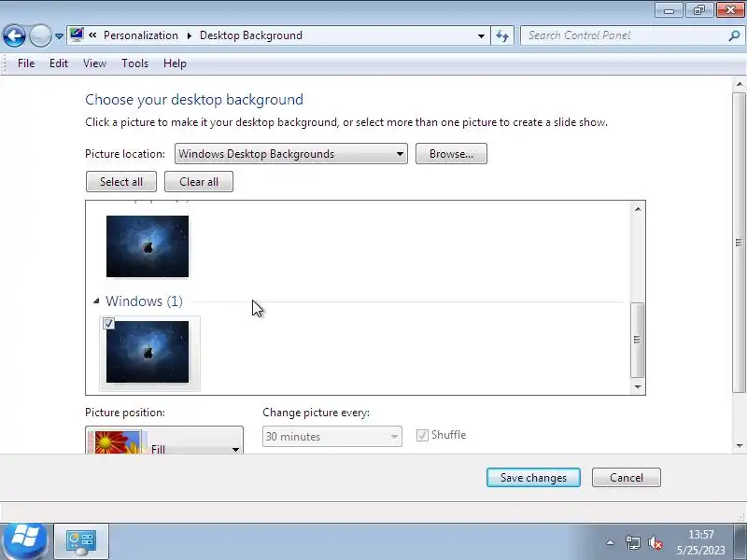Toggle the Shuffle checkbox
747x560 pixels.
pyautogui.click(x=422, y=435)
